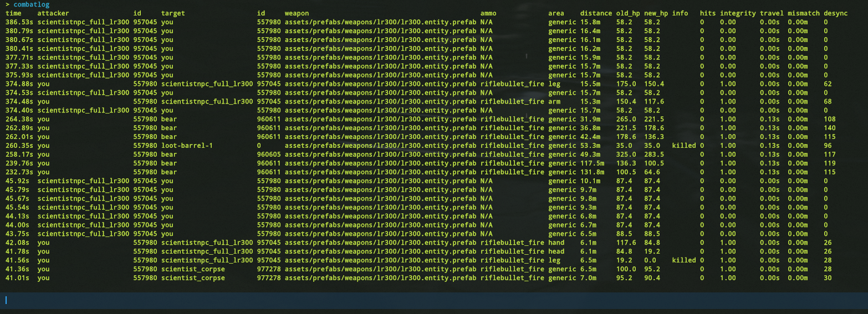Click the 'hand' hit area entry
868x314 pixels.
556,243
